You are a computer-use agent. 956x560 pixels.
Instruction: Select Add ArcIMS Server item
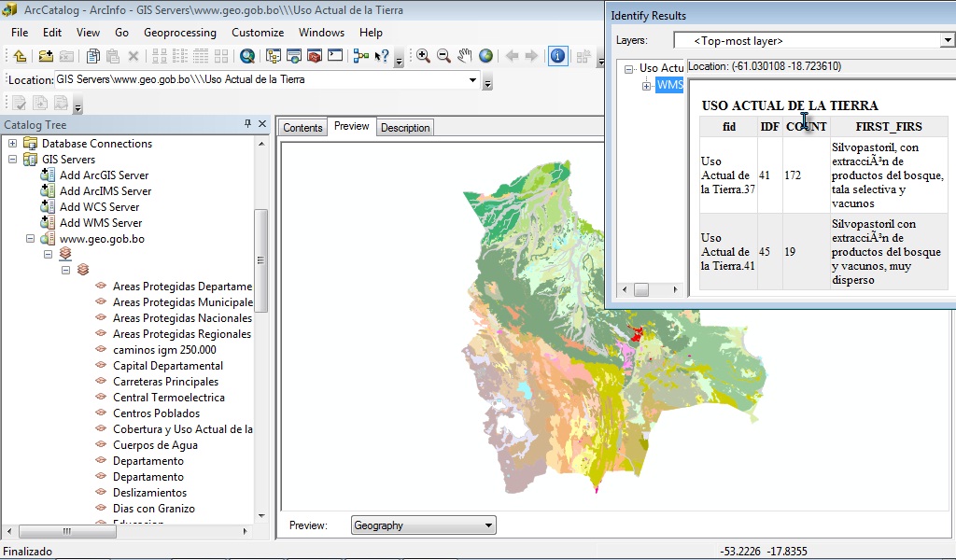pyautogui.click(x=105, y=191)
